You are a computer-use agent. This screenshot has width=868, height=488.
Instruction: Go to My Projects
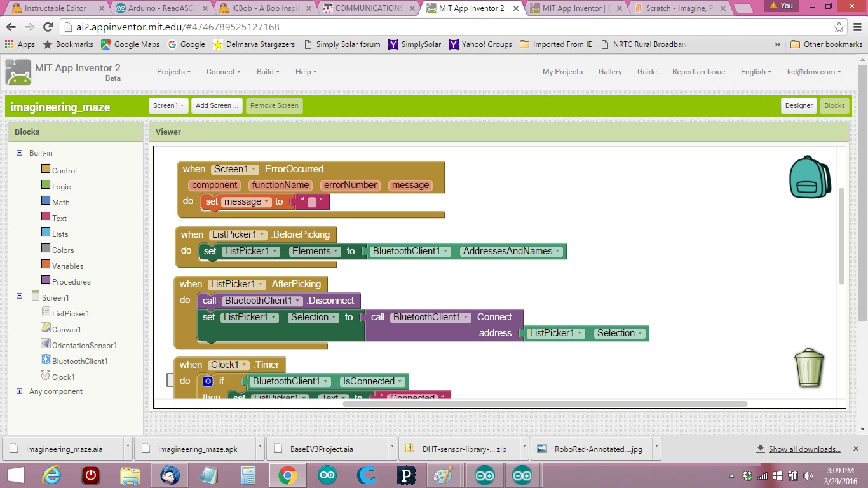[x=562, y=72]
